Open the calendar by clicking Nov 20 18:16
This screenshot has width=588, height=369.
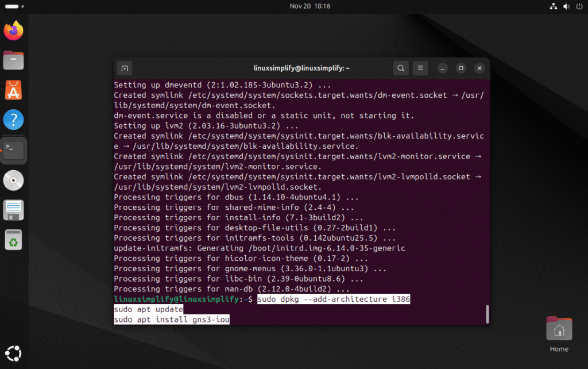[x=310, y=6]
